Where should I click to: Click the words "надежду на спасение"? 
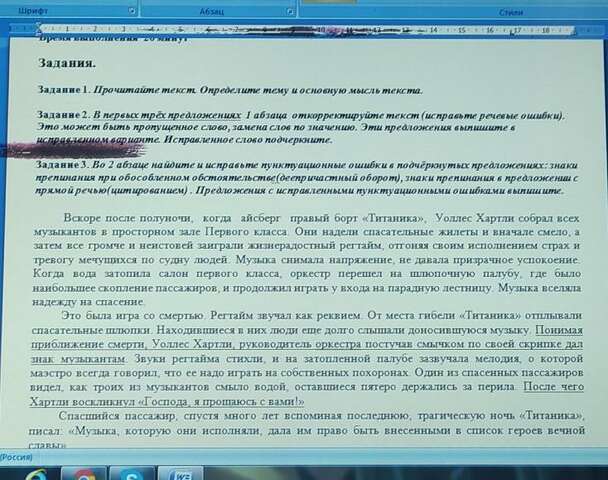[88, 302]
